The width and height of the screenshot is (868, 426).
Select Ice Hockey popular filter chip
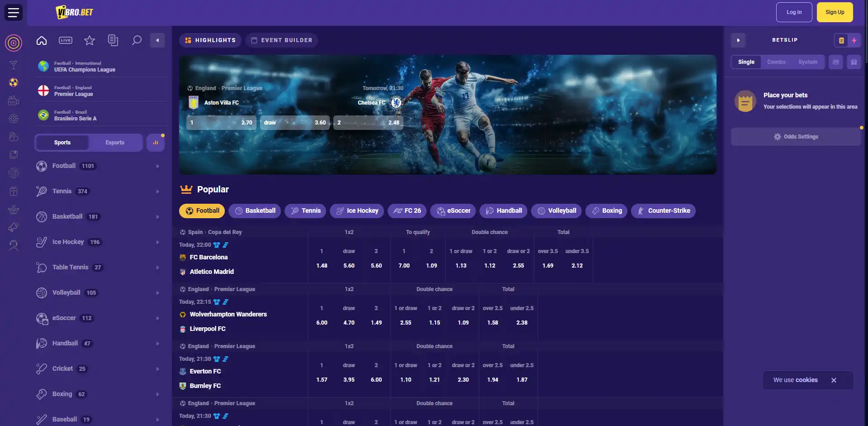357,211
